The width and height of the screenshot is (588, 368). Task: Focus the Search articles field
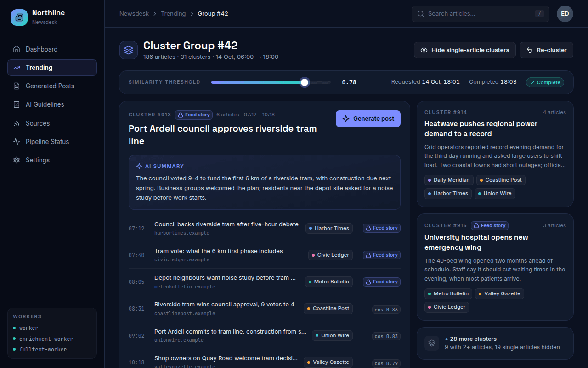(481, 14)
